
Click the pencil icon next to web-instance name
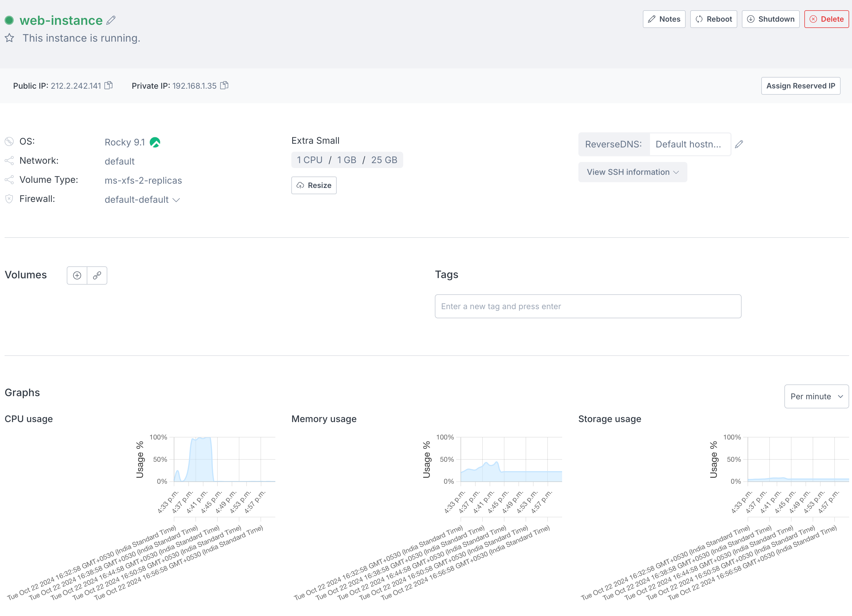(x=111, y=20)
